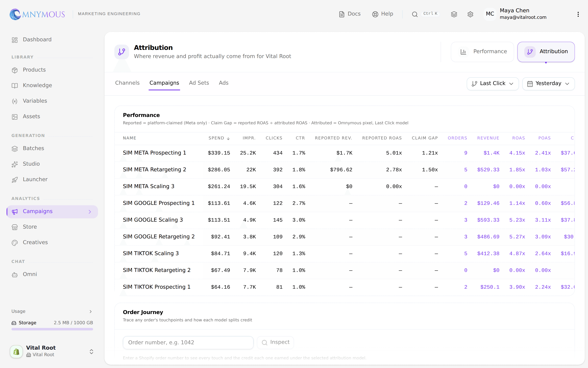Click the maya@vitalroot.com email text
Screen dimensions: 588x368
pyautogui.click(x=523, y=18)
